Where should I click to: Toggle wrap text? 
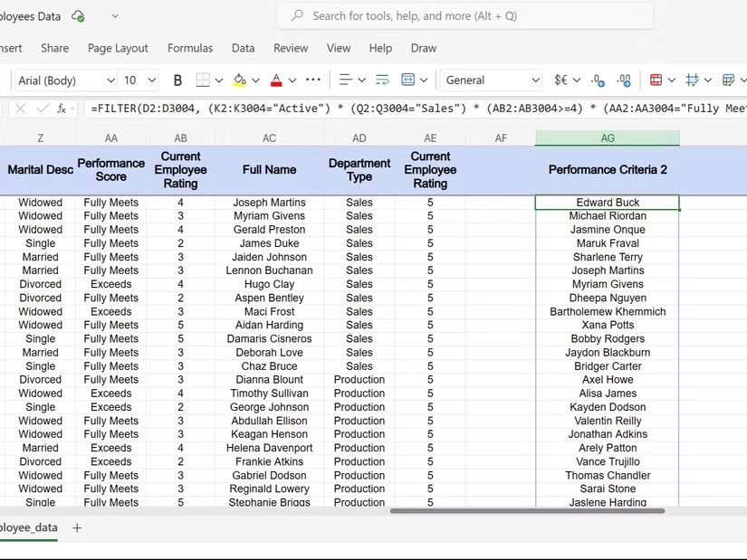tap(381, 81)
